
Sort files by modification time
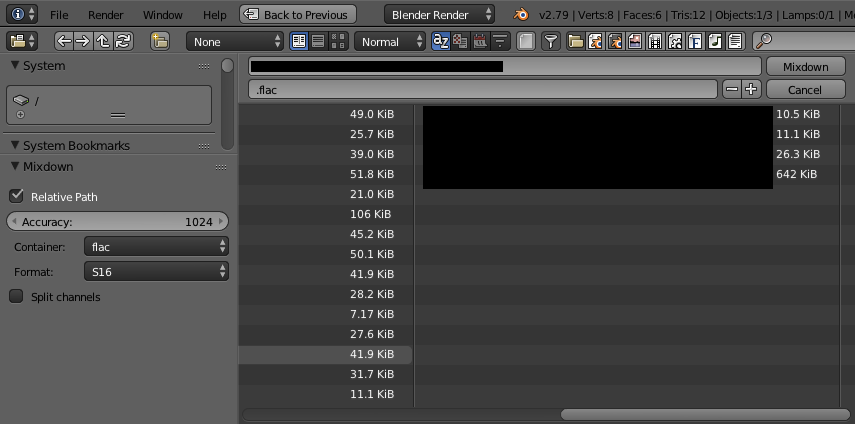(x=480, y=41)
